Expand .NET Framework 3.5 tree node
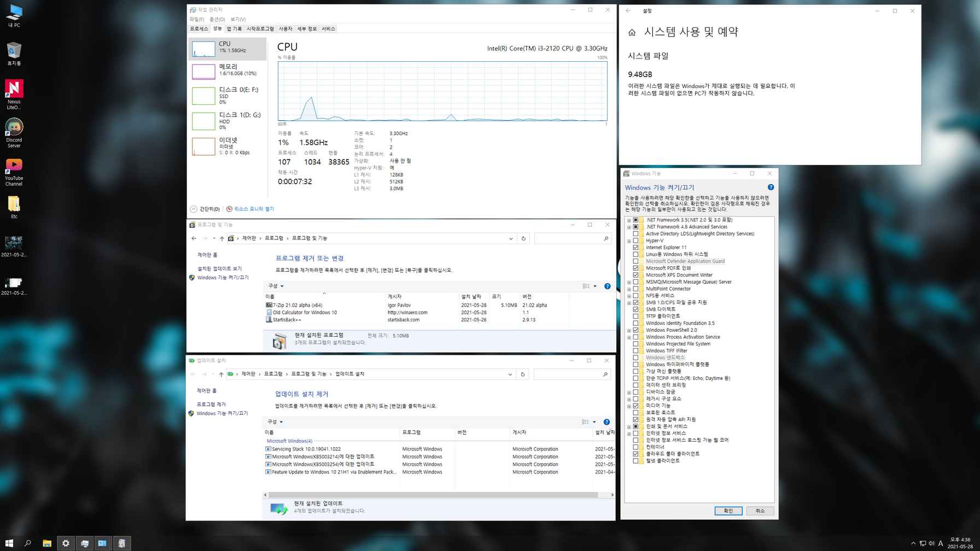This screenshot has width=980, height=551. [629, 220]
